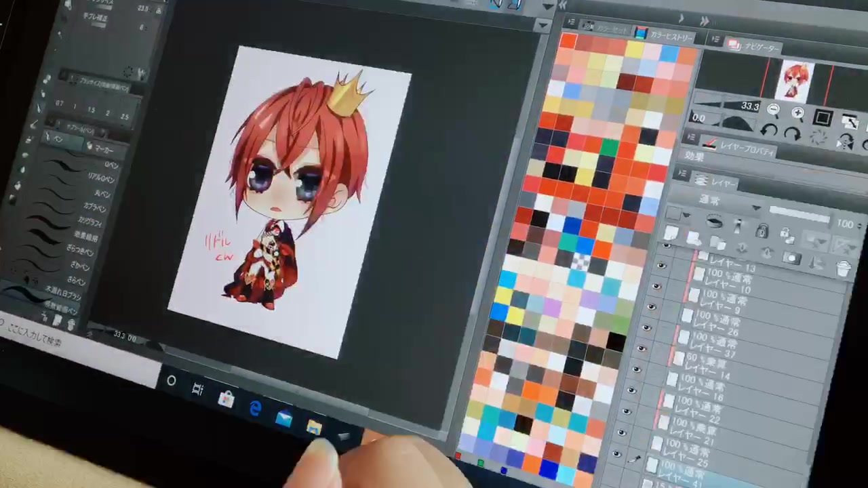Open the Layer Property panel menu
Screen dimensions: 868x488
pyautogui.click(x=690, y=138)
